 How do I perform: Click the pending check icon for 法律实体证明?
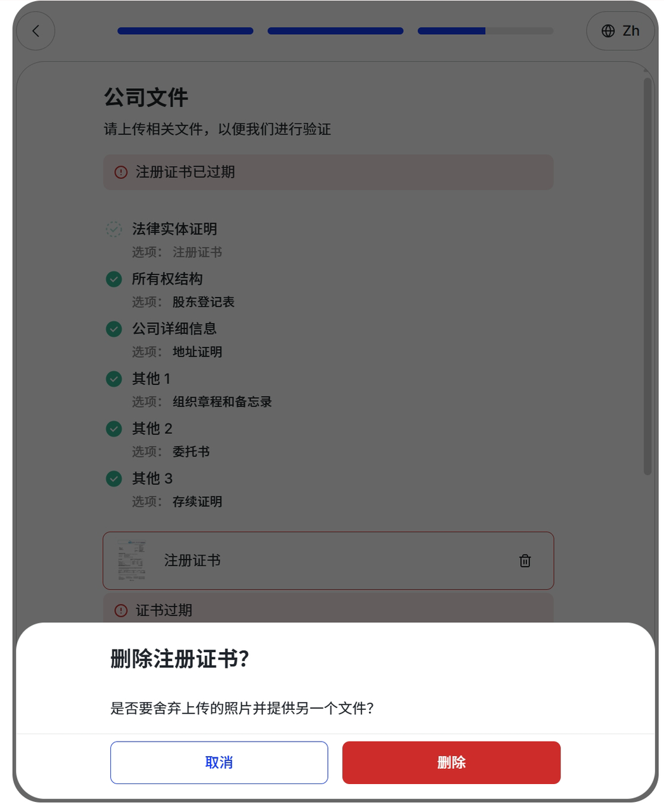[x=114, y=229]
